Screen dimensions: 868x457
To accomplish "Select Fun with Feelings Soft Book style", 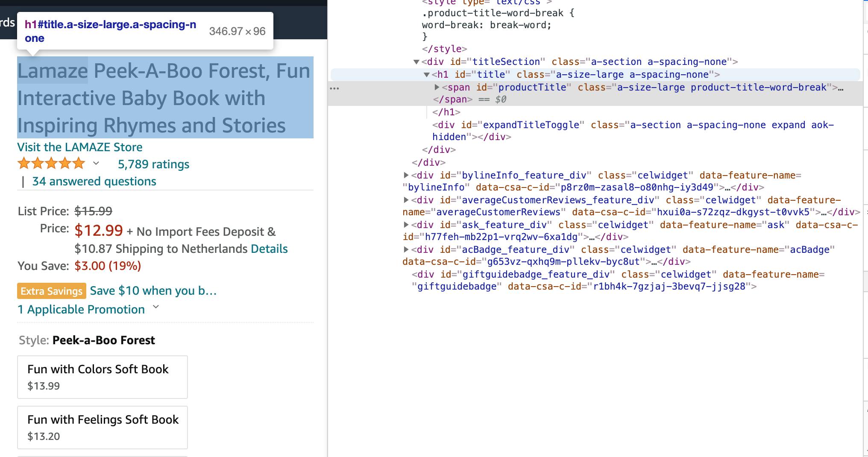I will click(103, 428).
